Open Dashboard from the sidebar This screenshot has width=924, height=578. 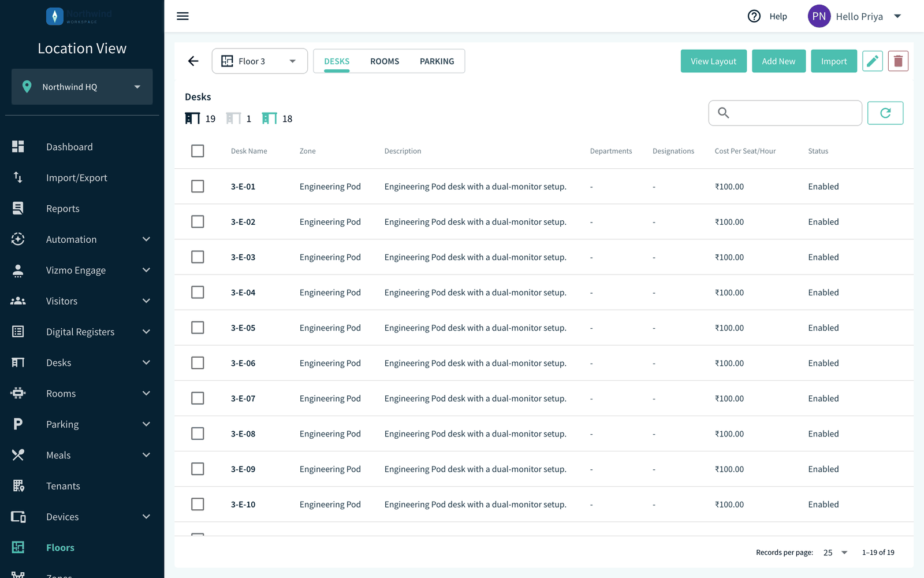(x=82, y=147)
